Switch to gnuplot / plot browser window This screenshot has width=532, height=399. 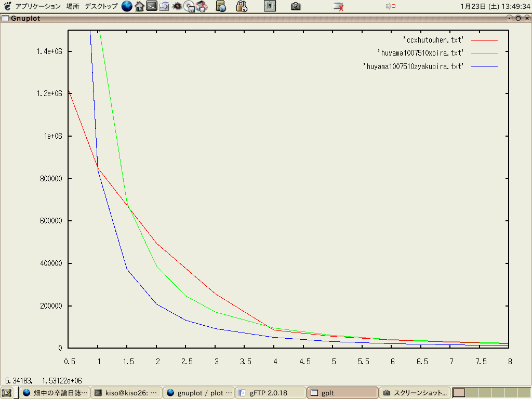pyautogui.click(x=199, y=393)
